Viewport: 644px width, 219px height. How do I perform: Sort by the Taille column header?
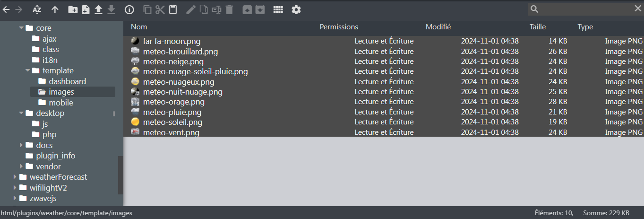538,27
